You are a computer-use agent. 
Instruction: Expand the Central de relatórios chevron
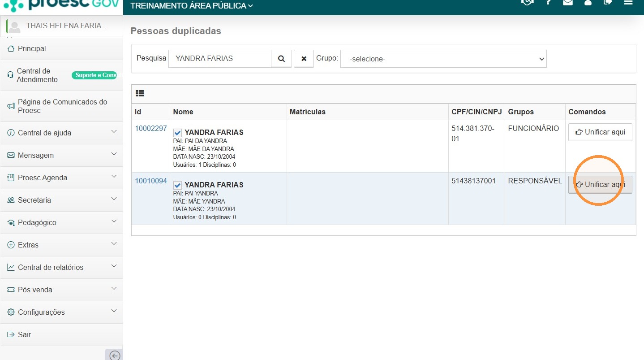pos(114,266)
